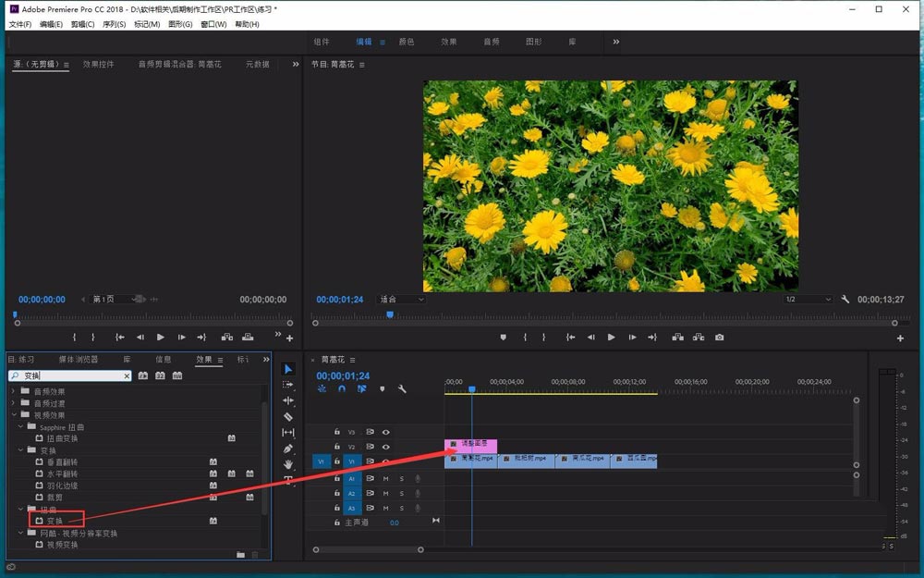Expand the 音频效果 folder
The width and height of the screenshot is (924, 578).
click(x=14, y=391)
